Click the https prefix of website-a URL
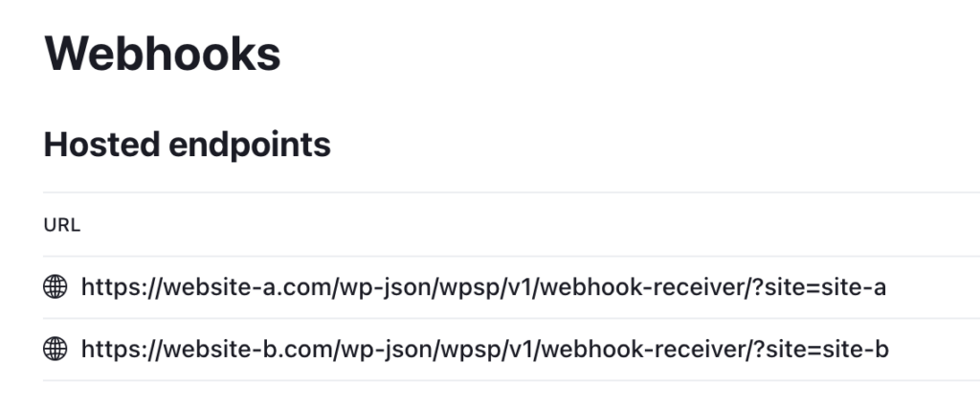This screenshot has height=409, width=980. point(108,286)
